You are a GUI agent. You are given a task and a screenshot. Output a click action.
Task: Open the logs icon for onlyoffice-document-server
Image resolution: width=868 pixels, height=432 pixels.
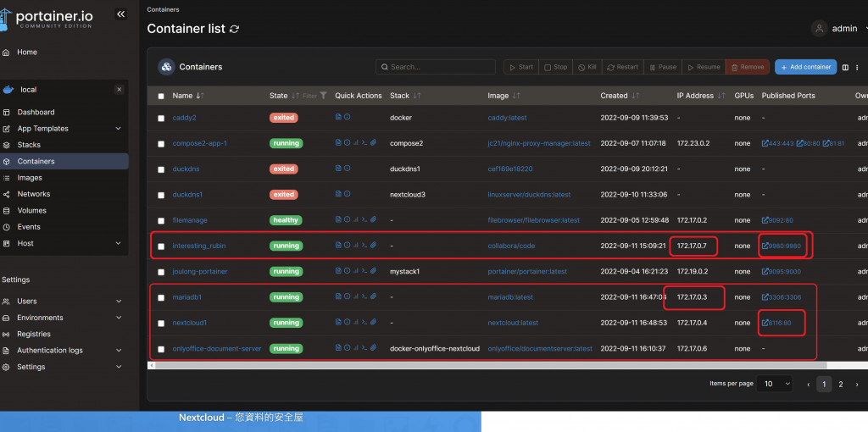pyautogui.click(x=338, y=348)
